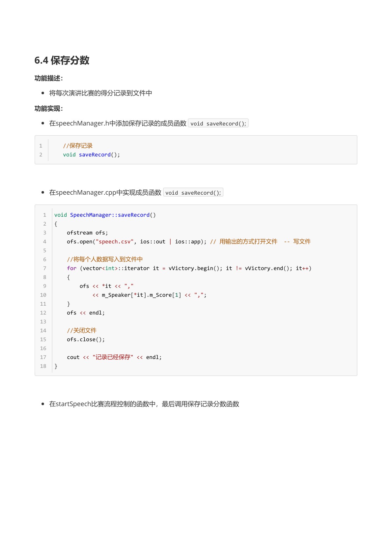Click the "ofs.close();" code line
Screen dimensions: 392x554
86,340
